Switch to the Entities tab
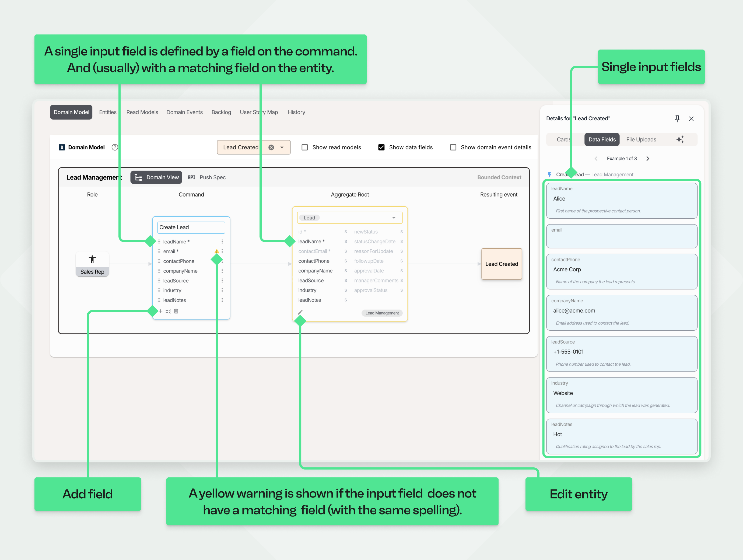The width and height of the screenshot is (743, 560). pyautogui.click(x=108, y=112)
